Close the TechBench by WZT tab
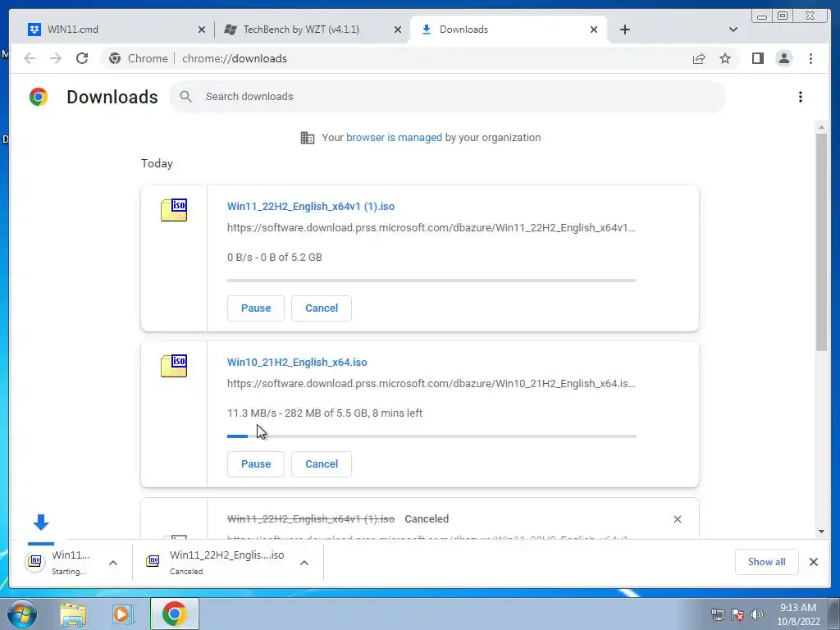This screenshot has width=840, height=630. click(x=398, y=30)
